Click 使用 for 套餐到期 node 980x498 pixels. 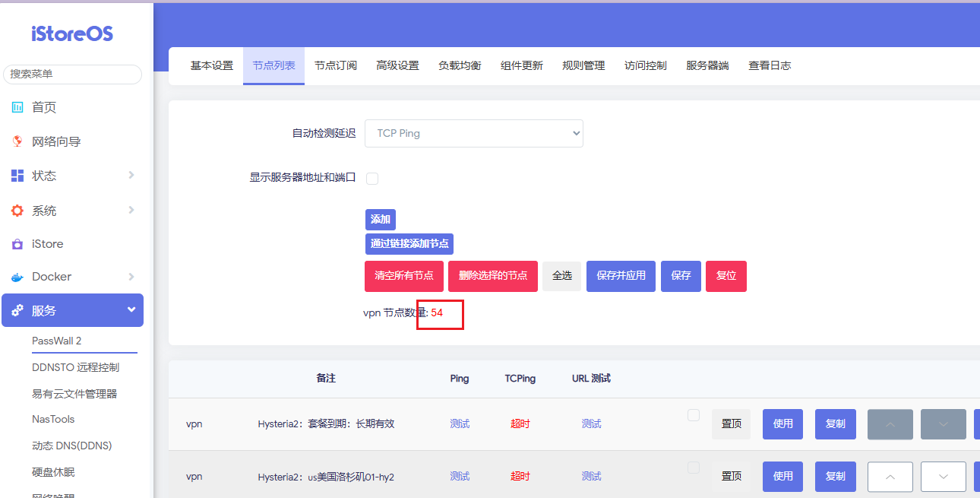782,424
